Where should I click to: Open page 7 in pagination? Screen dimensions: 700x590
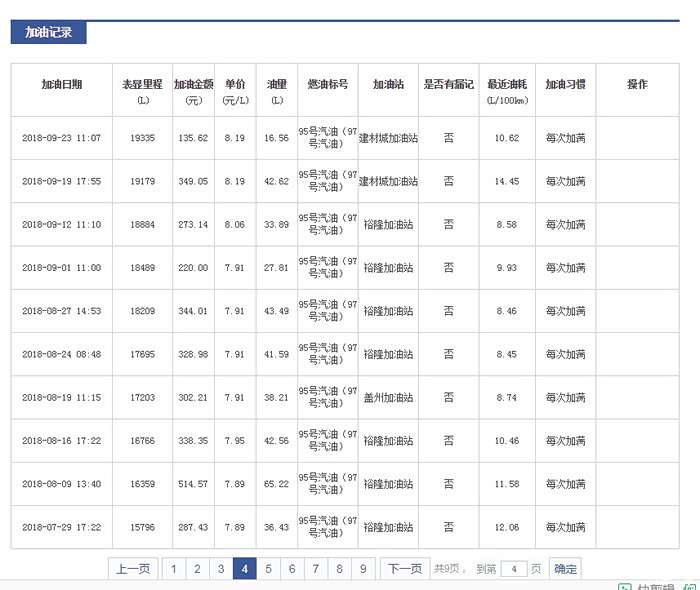click(316, 569)
